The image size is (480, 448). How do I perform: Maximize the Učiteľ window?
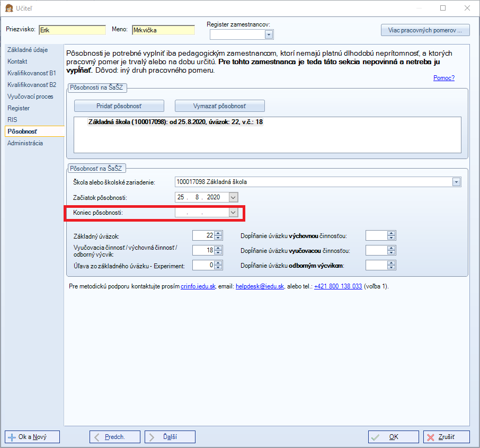pos(443,8)
